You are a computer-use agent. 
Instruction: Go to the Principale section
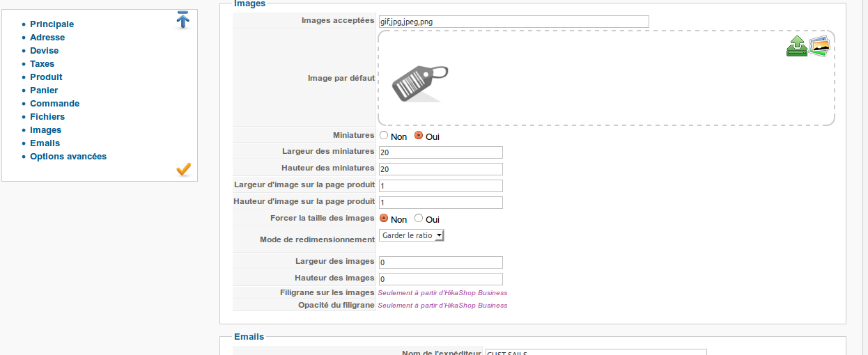coord(52,24)
